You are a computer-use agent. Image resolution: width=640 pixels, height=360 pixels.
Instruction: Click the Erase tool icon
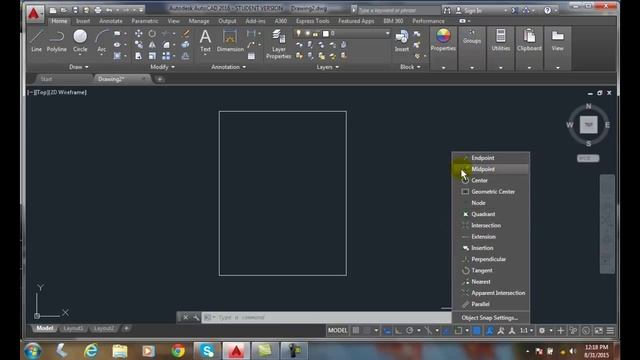click(186, 33)
